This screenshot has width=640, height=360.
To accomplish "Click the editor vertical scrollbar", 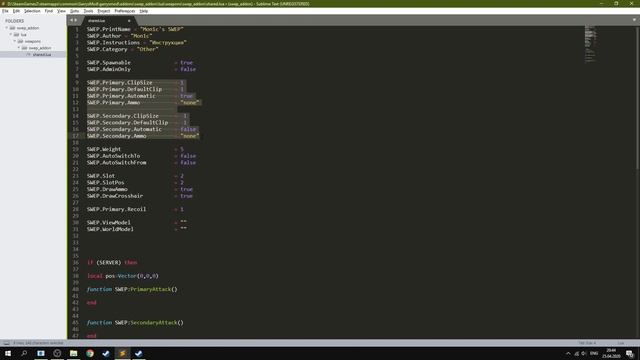I will click(x=638, y=98).
